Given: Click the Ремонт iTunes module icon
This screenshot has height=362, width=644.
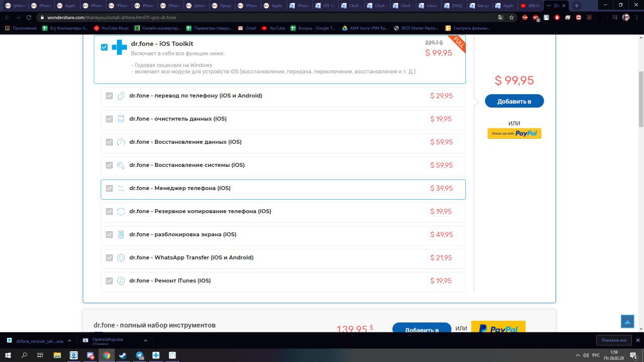Looking at the screenshot, I should (121, 281).
